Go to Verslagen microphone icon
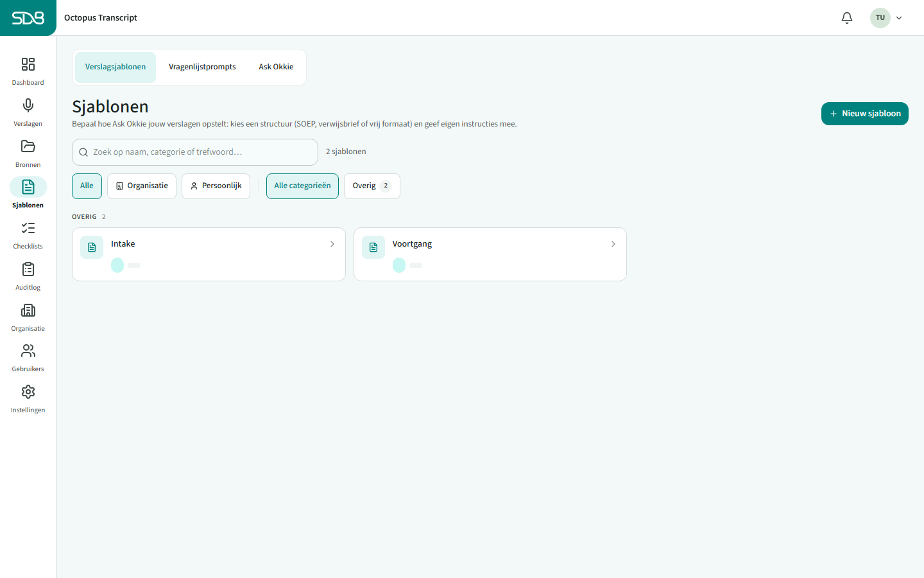Viewport: 924px width, 578px height. point(28,105)
